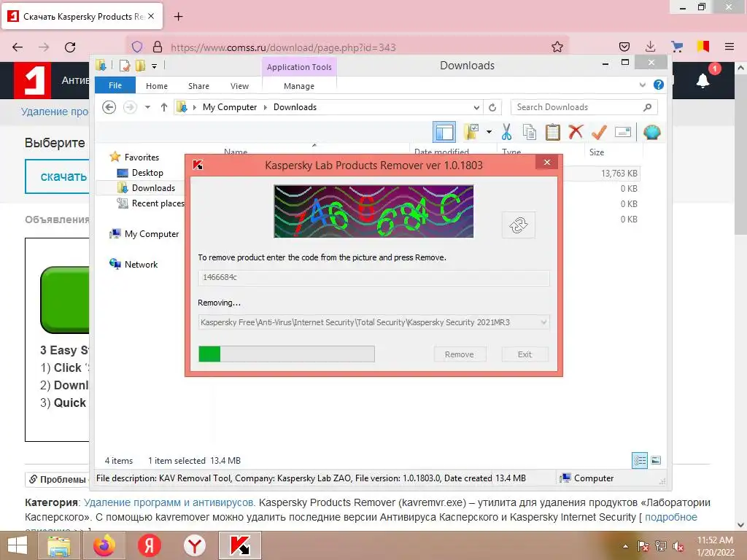Switch to the View ribbon tab

click(239, 86)
